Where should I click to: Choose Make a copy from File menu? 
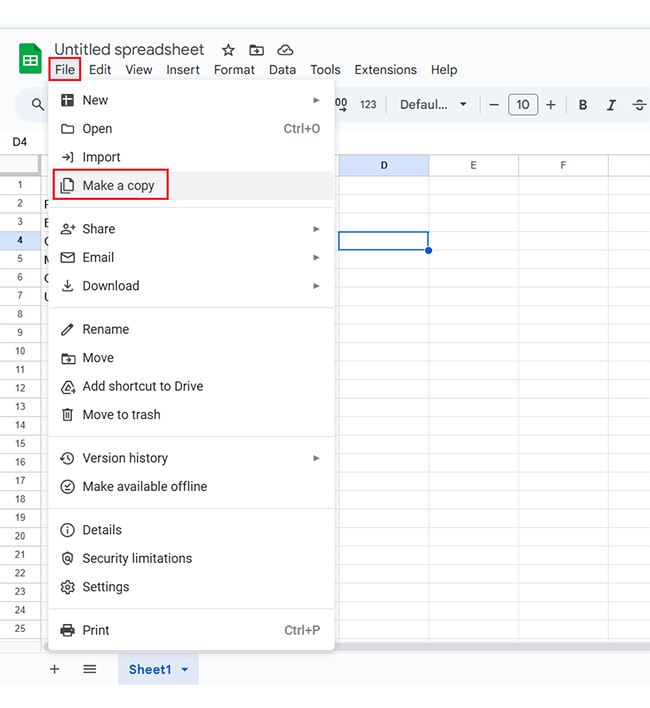point(118,186)
